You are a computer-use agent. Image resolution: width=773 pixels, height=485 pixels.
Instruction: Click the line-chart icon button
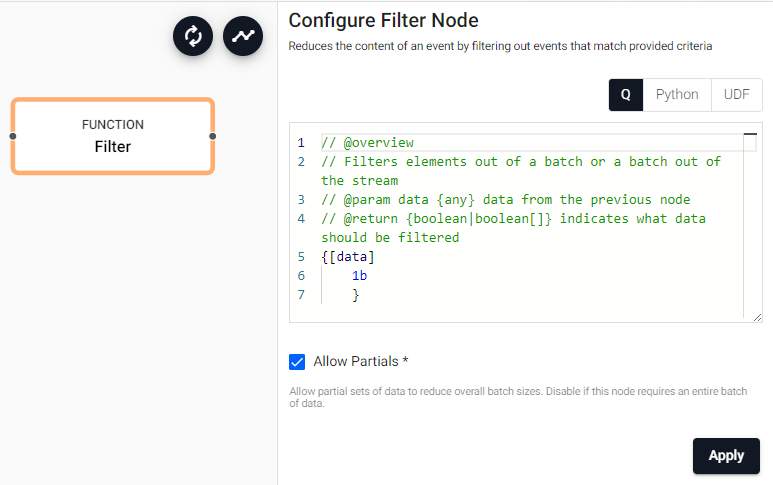pyautogui.click(x=243, y=36)
